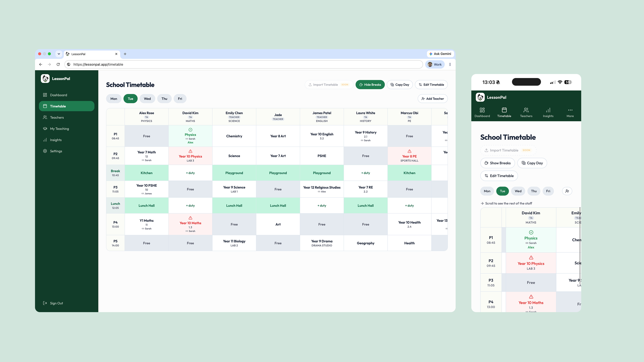Viewport: 644px width, 362px height.
Task: Add duty for David Kim at Break
Action: pos(191,173)
